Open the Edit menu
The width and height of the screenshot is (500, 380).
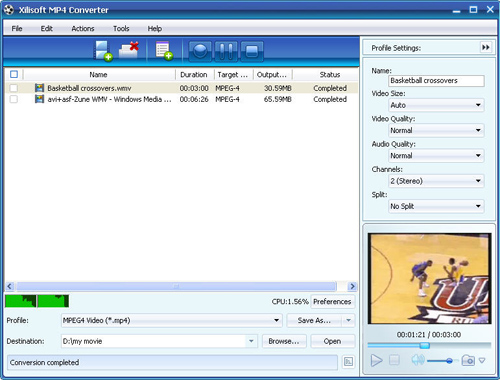tap(47, 29)
